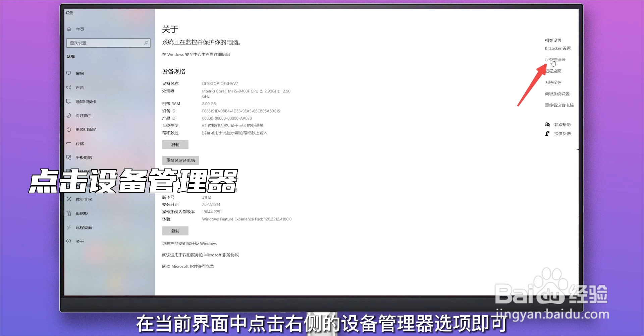
Task: Click OS build 19044.2251
Action: 212,212
